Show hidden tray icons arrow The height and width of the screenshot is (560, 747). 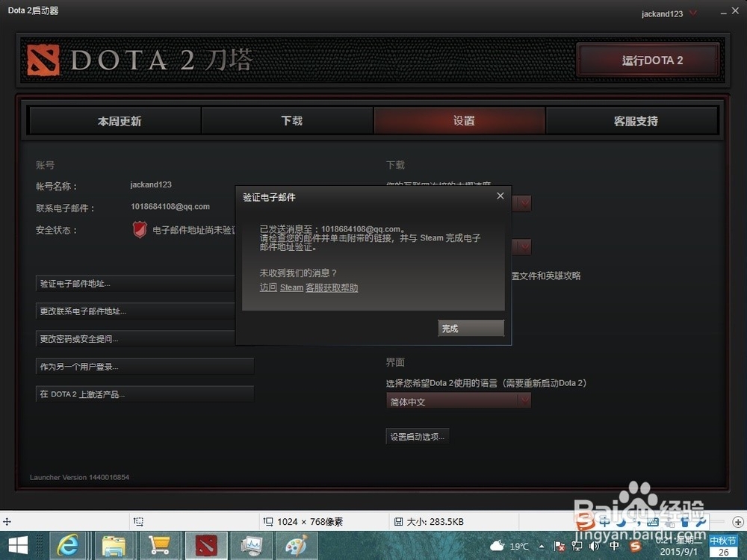point(542,547)
